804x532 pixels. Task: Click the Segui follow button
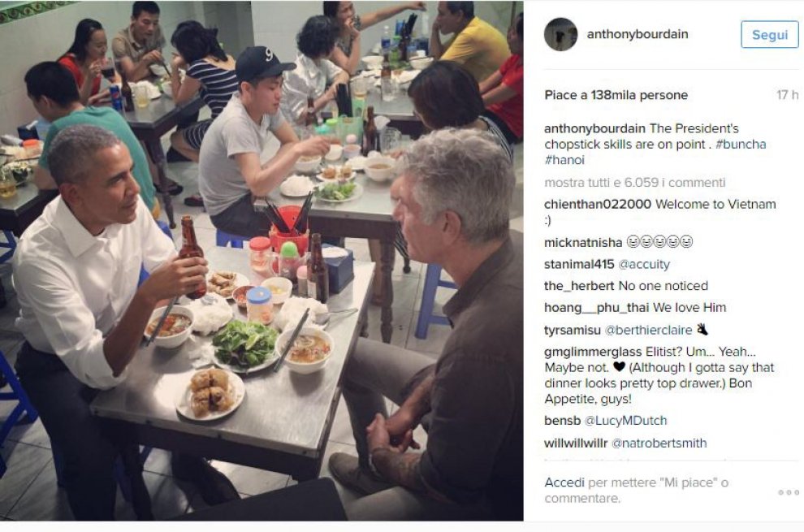pyautogui.click(x=770, y=35)
